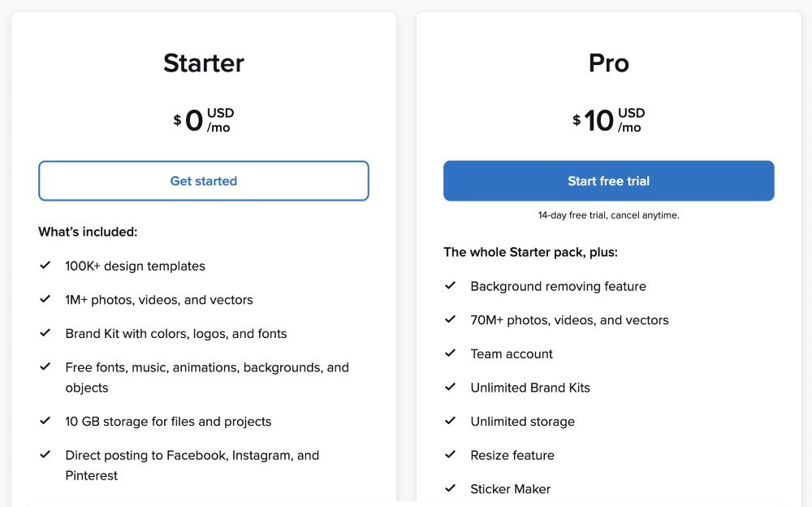Image resolution: width=812 pixels, height=507 pixels.
Task: Click checkmark next to Unlimited storage
Action: (451, 420)
